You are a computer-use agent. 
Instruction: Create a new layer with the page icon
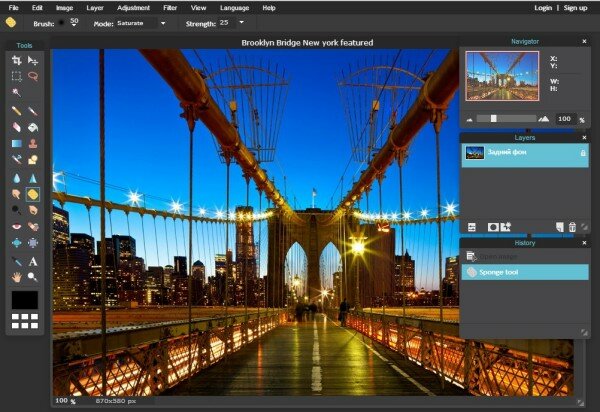[559, 227]
